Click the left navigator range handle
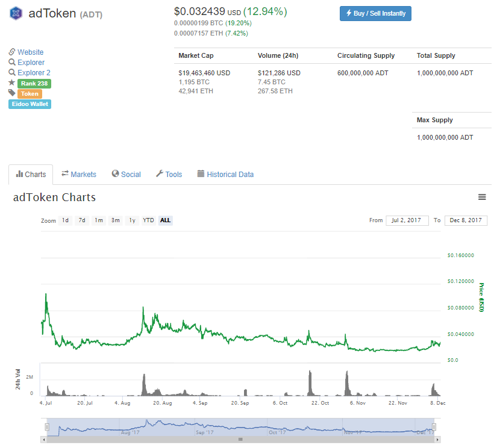The height and width of the screenshot is (448, 494). tap(47, 427)
